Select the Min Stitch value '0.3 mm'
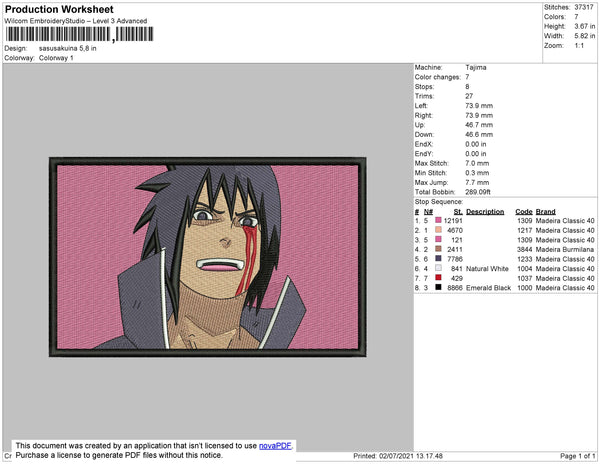 click(x=477, y=173)
